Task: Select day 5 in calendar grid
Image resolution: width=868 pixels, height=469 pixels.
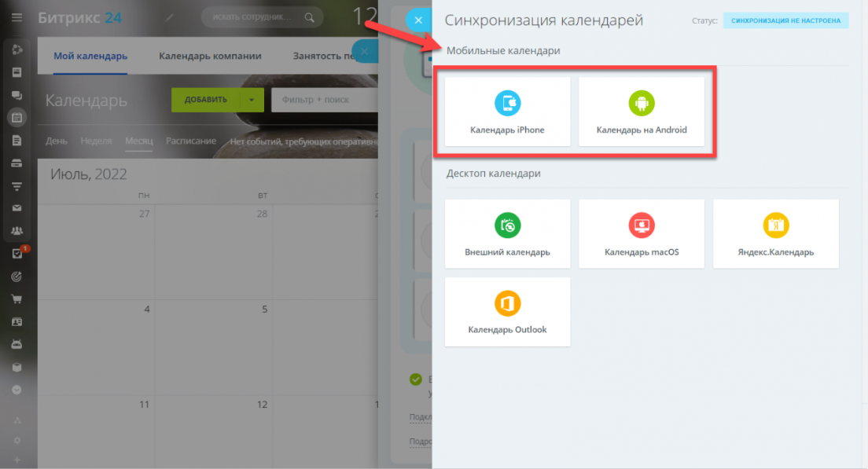Action: point(265,310)
